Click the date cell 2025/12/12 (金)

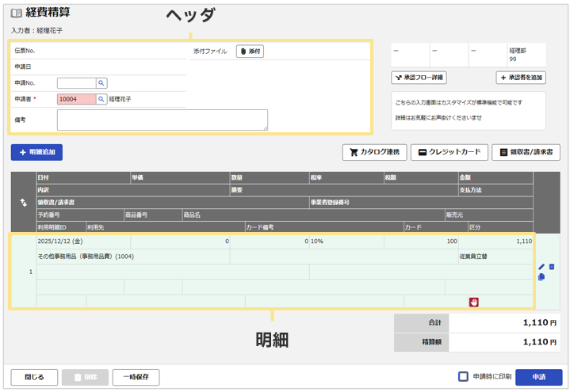(x=83, y=242)
